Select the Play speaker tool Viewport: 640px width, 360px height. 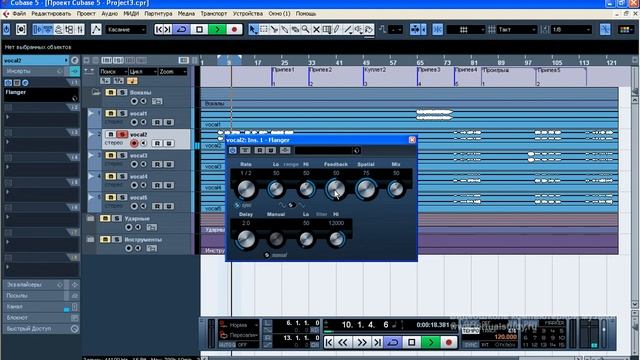[358, 29]
